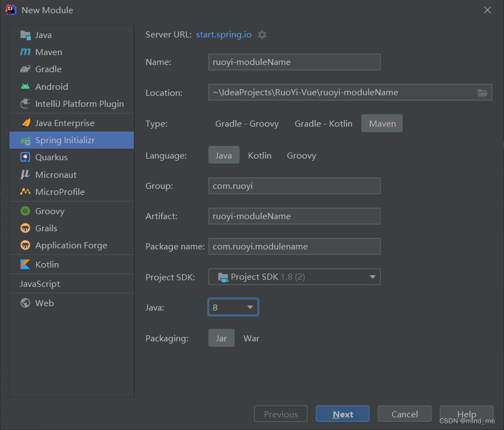Open the Project SDK dropdown
Viewport: 504px width, 430px height.
(295, 277)
